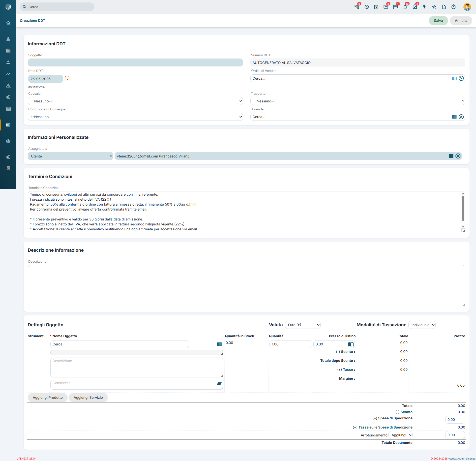The width and height of the screenshot is (476, 461).
Task: Open the user avatar profile menu
Action: point(467,7)
